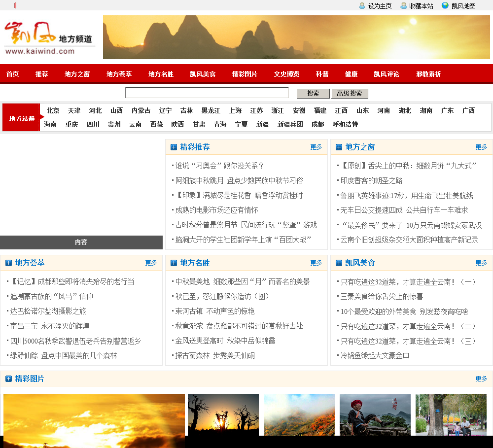493x448 pixels.
Task: Open 凯风评论 navigation item
Action: pos(387,74)
